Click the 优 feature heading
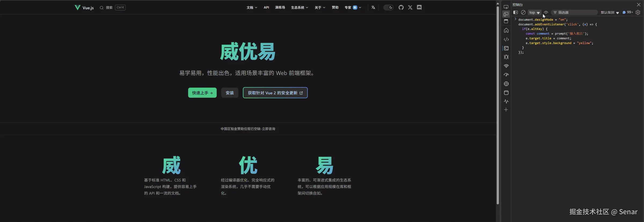Image resolution: width=644 pixels, height=222 pixels. tap(248, 165)
